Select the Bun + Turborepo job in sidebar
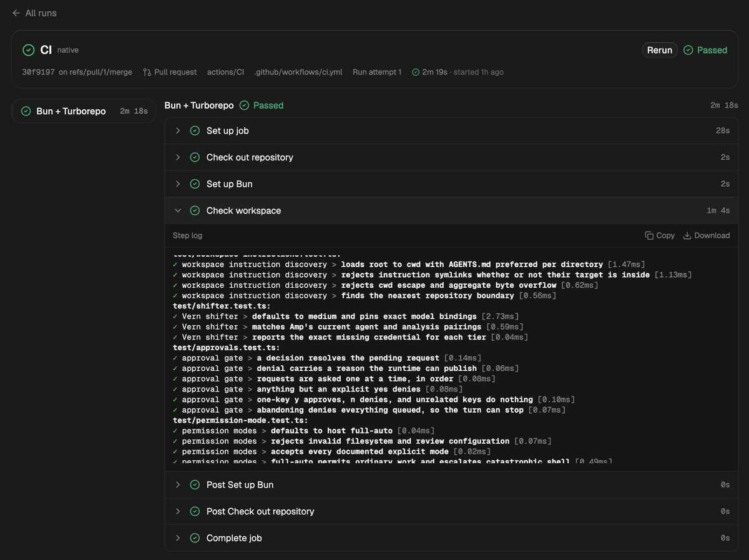749x560 pixels. pos(84,111)
